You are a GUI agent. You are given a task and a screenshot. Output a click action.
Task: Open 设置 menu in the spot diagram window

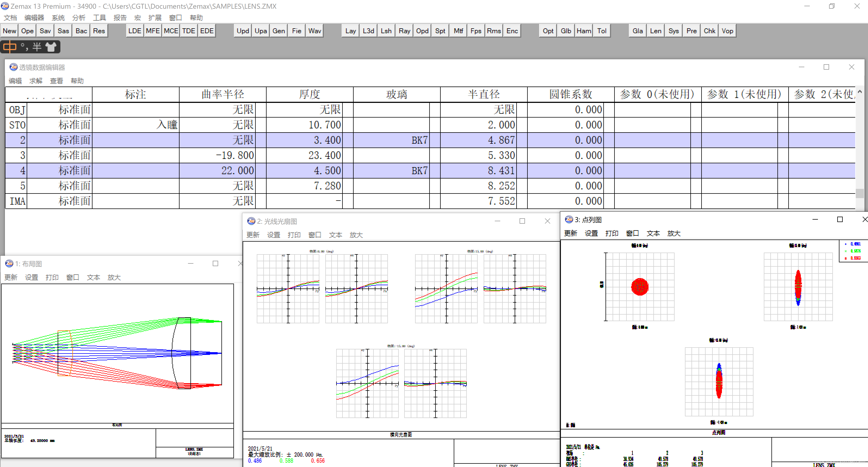[x=591, y=233]
